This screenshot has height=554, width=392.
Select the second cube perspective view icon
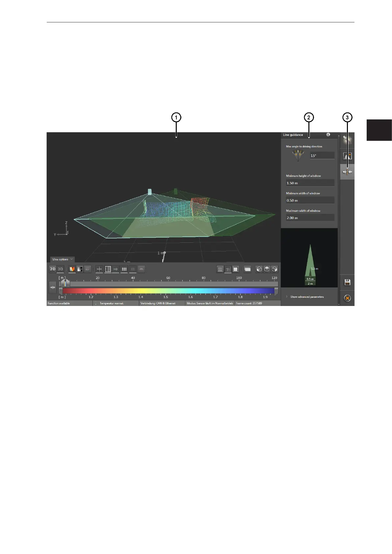click(x=267, y=269)
